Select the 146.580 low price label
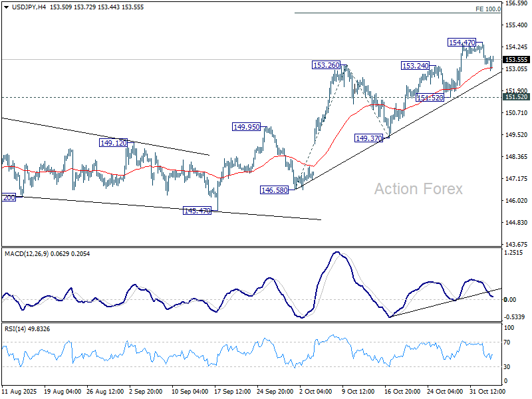532x399 pixels. click(x=274, y=190)
